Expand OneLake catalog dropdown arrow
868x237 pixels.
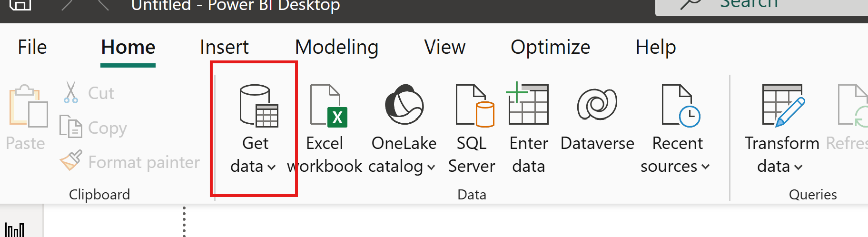431,167
